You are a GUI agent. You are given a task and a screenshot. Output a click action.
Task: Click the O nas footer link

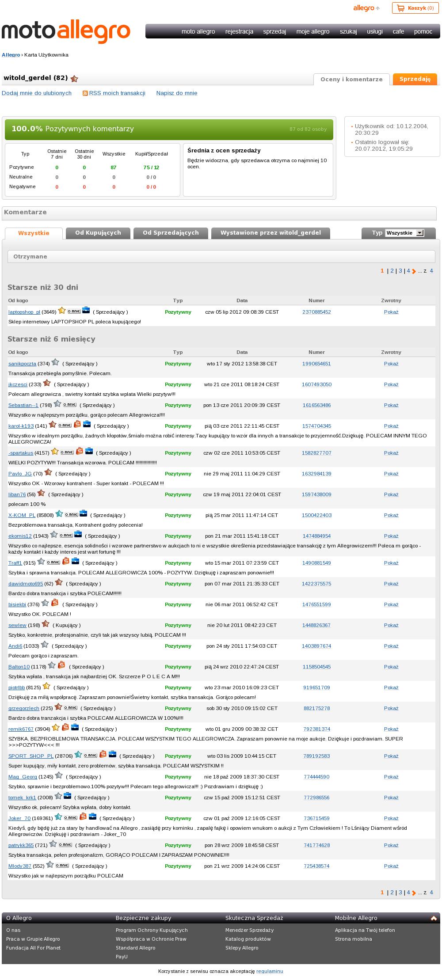[13, 930]
